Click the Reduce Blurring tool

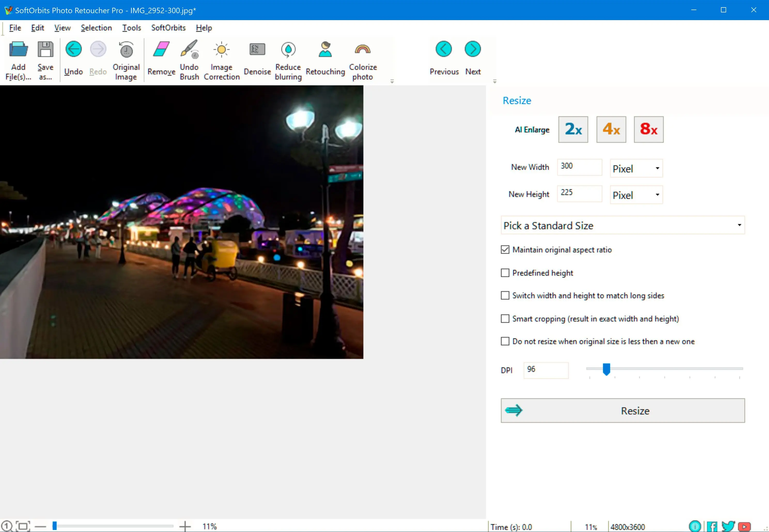pyautogui.click(x=288, y=58)
